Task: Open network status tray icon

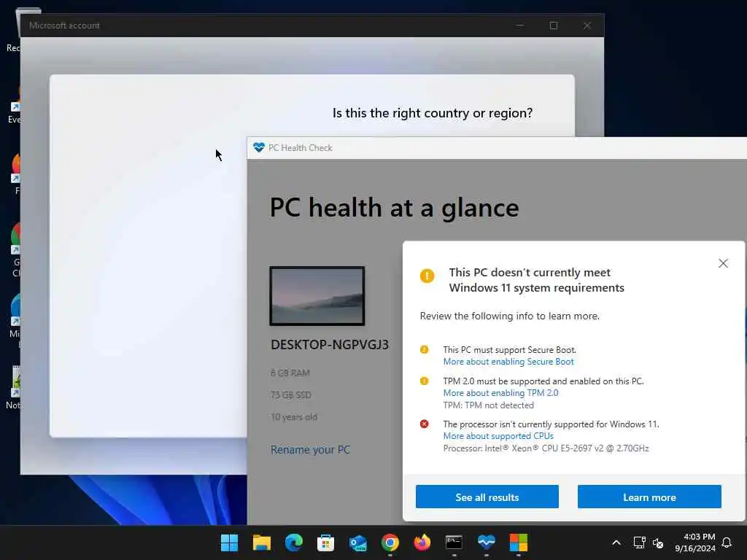Action: click(x=639, y=542)
